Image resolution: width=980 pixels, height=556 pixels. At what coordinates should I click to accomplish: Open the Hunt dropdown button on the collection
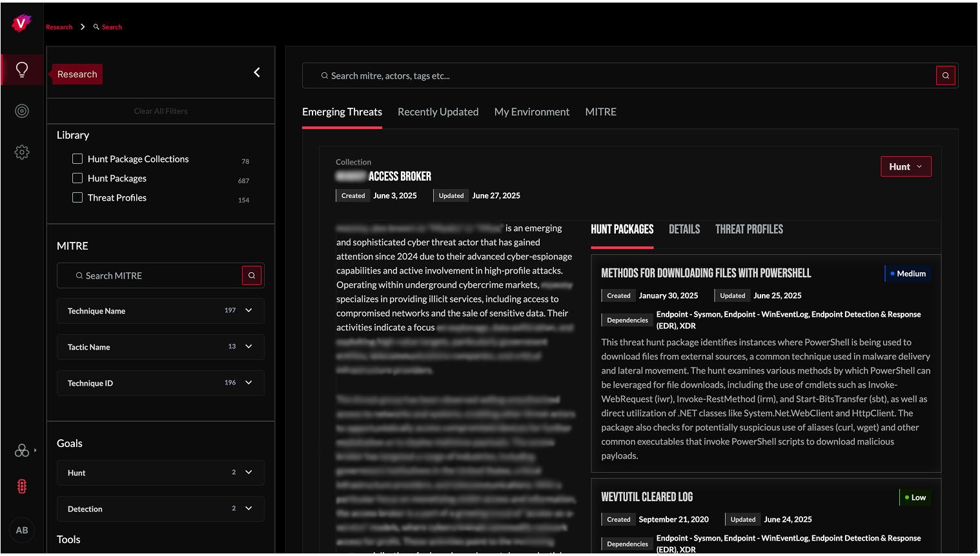906,166
